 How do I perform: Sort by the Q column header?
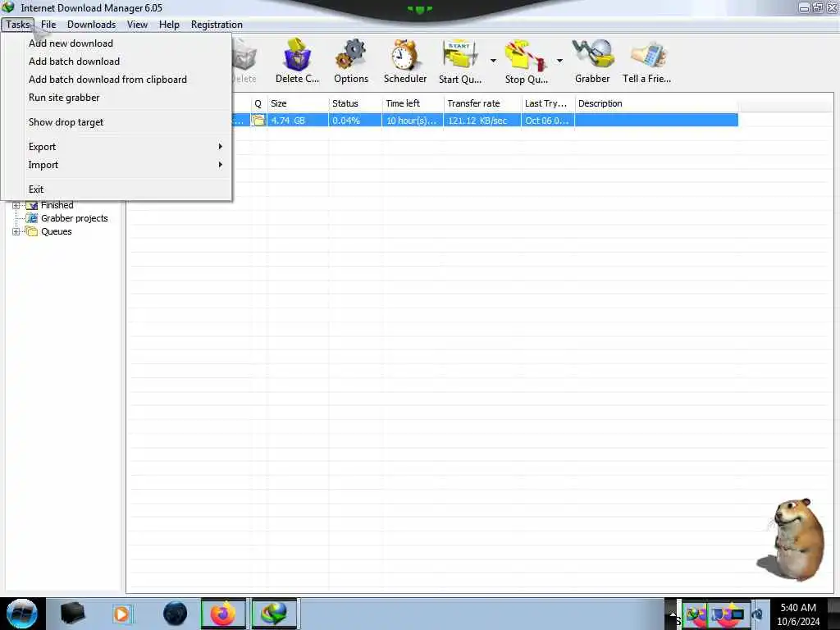pyautogui.click(x=258, y=103)
